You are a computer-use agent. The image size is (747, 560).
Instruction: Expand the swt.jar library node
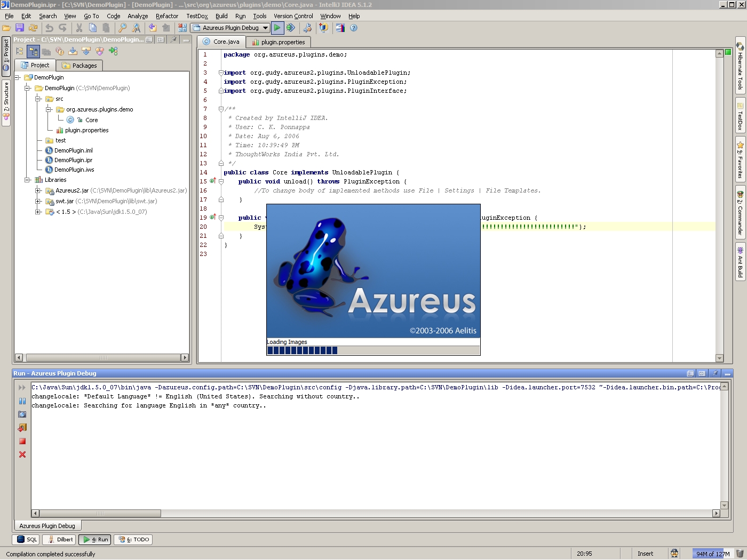[38, 201]
